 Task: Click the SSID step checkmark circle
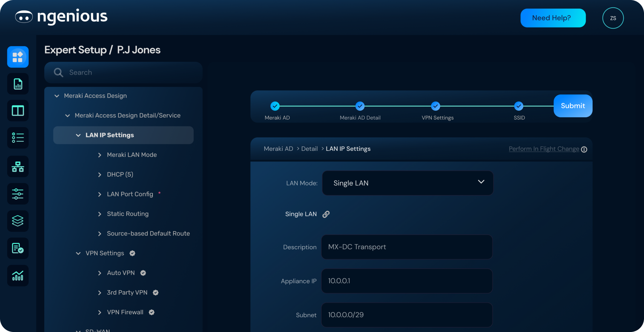pyautogui.click(x=519, y=106)
